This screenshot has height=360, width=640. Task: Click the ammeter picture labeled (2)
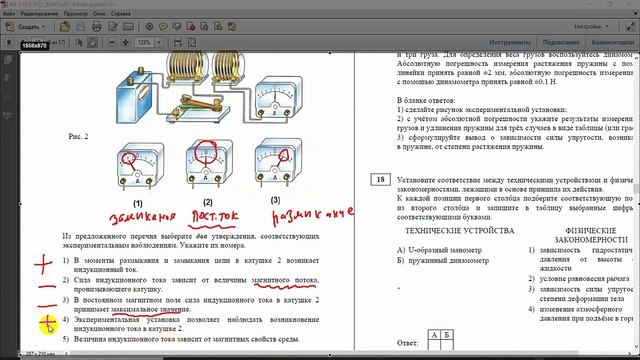coord(209,163)
